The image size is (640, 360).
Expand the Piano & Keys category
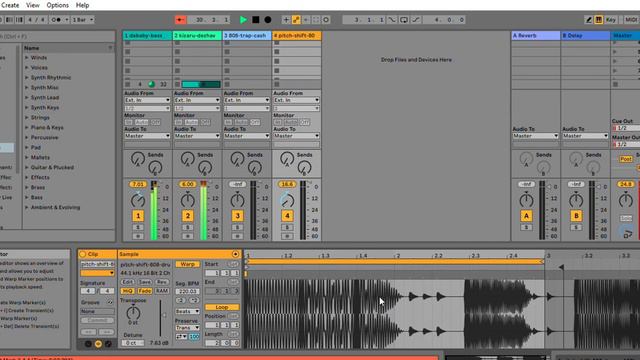pos(27,127)
